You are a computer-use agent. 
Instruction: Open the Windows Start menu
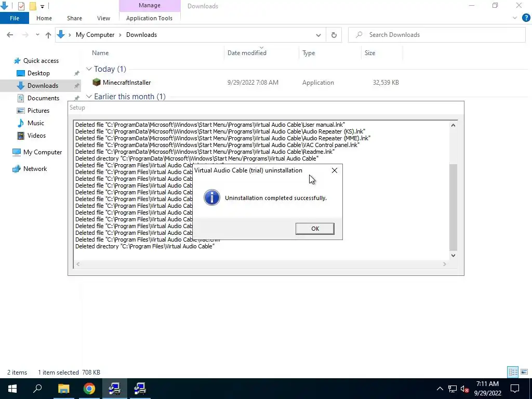12,389
